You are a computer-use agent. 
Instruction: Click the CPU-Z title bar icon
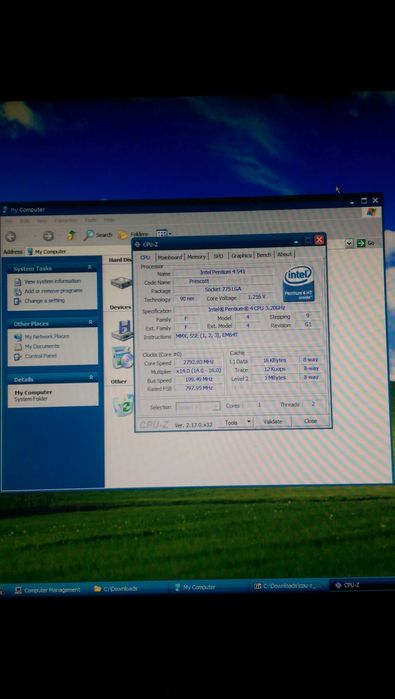[x=137, y=244]
